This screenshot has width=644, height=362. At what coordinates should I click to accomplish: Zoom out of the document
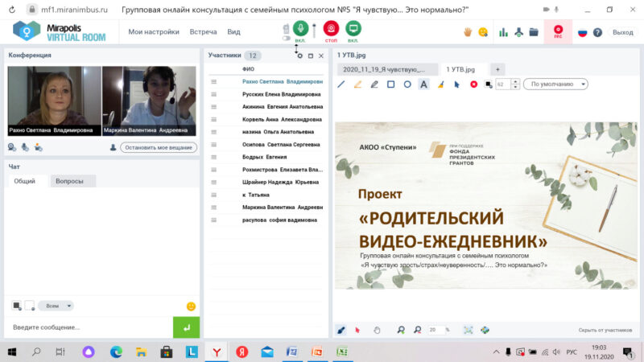click(417, 330)
